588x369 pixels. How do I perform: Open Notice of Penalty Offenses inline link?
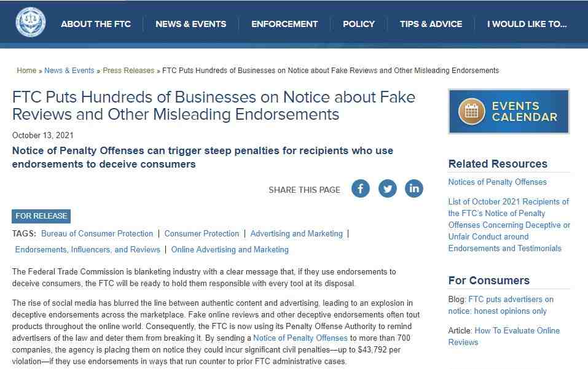click(300, 338)
